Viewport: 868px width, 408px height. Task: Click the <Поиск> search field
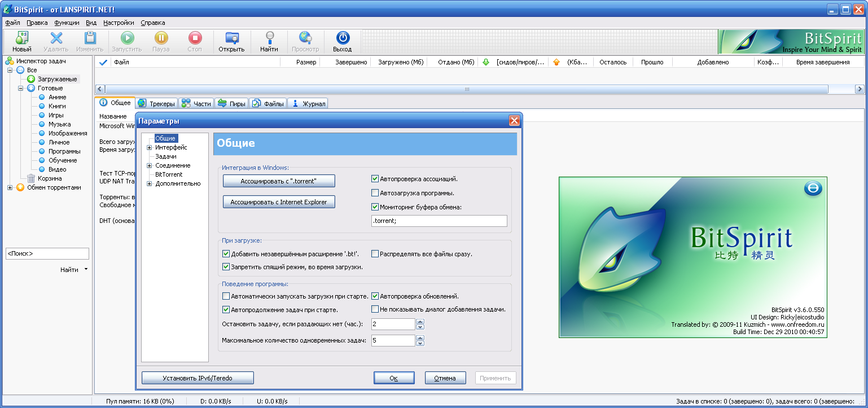pyautogui.click(x=47, y=253)
